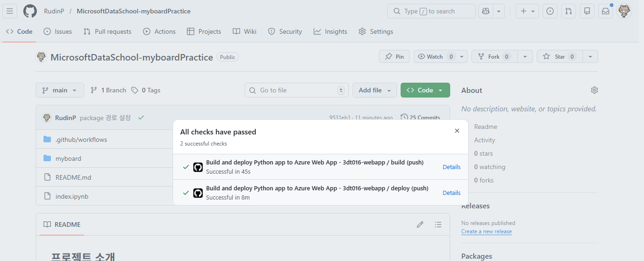Image resolution: width=644 pixels, height=261 pixels.
Task: Click the build (push) check title
Action: [315, 162]
